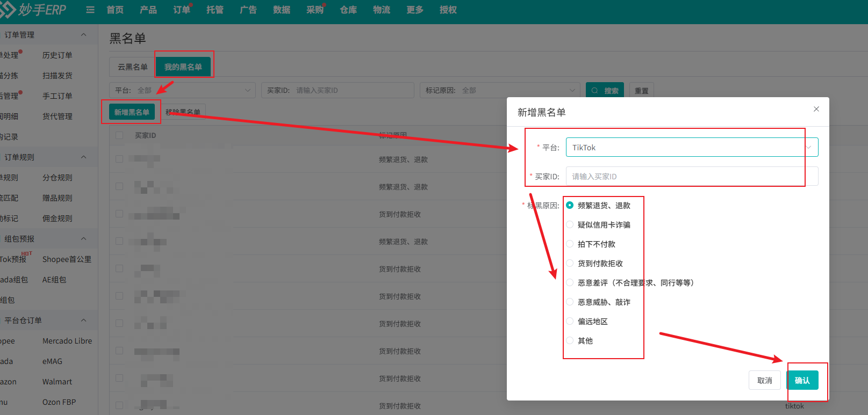
Task: Switch to the 我的黑名单 tab
Action: pyautogui.click(x=183, y=67)
